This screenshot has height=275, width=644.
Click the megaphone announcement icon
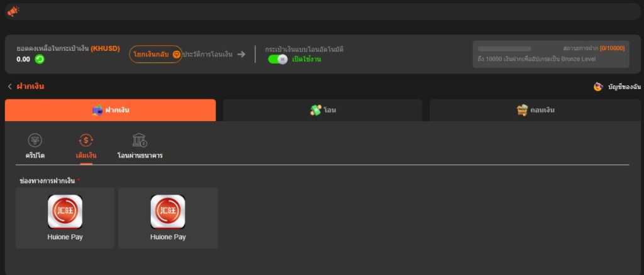(x=13, y=11)
